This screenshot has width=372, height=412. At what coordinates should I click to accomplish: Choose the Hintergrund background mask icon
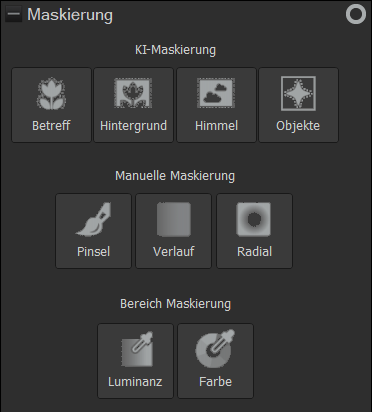pyautogui.click(x=133, y=93)
